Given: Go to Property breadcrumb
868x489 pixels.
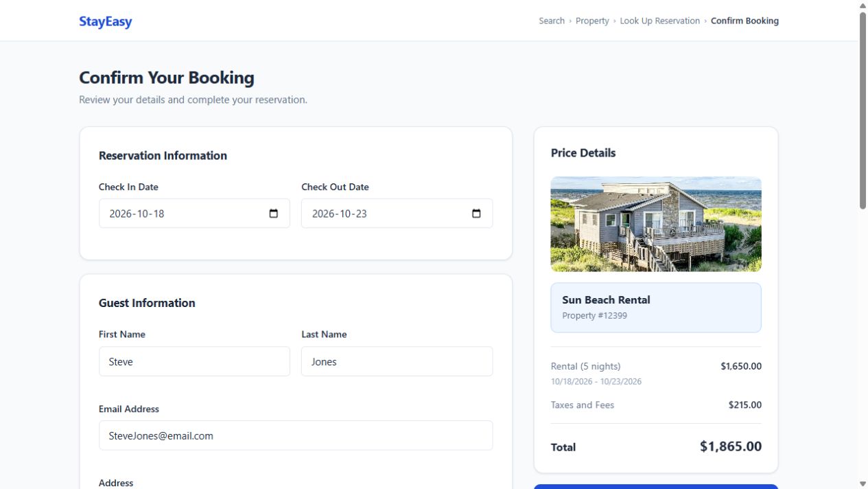Looking at the screenshot, I should pos(592,21).
